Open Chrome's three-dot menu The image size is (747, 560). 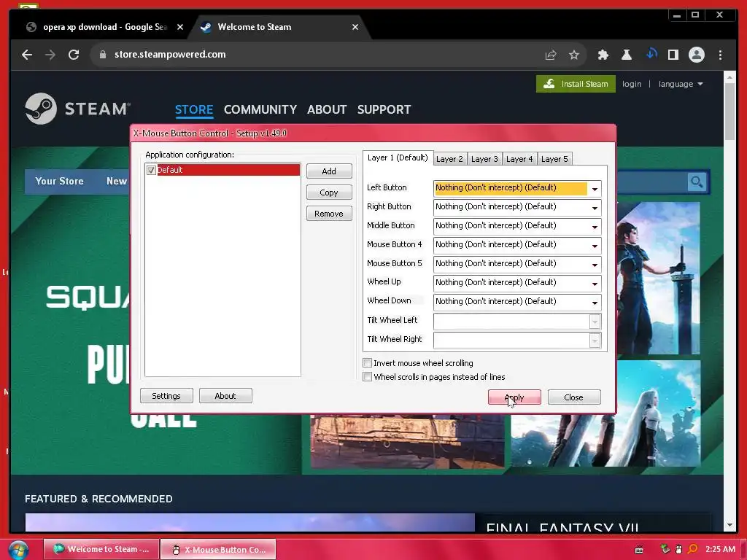pos(720,55)
